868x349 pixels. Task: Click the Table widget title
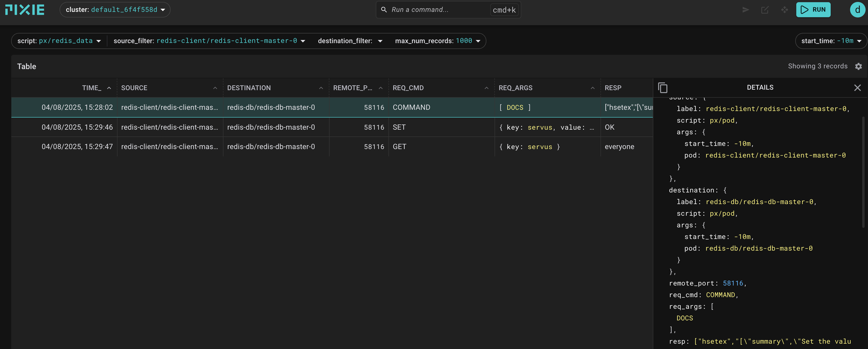[x=27, y=66]
